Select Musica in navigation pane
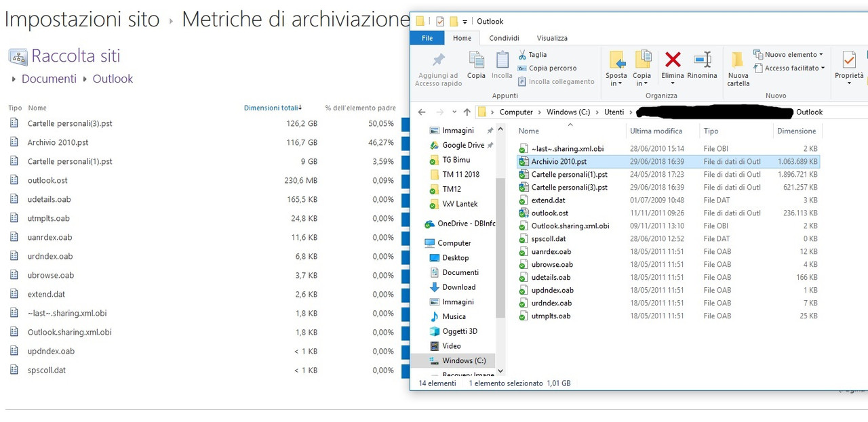This screenshot has height=422, width=868. [454, 316]
